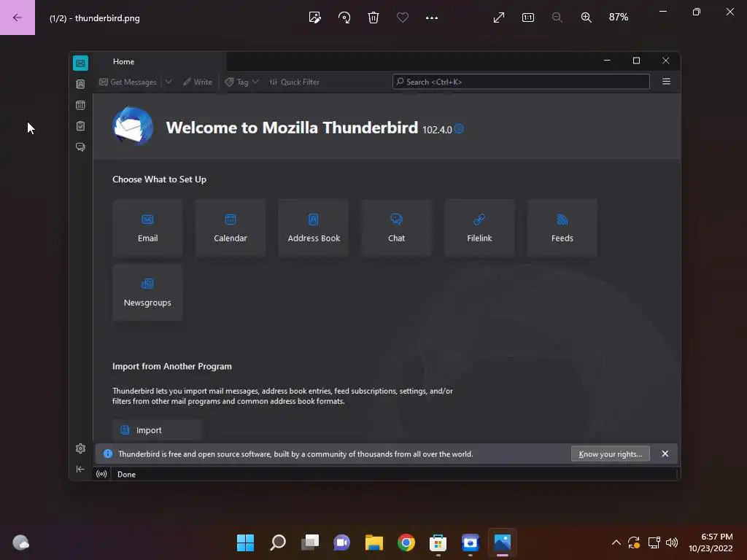Open Thunderbird settings gear in sidebar
747x560 pixels.
(x=80, y=448)
